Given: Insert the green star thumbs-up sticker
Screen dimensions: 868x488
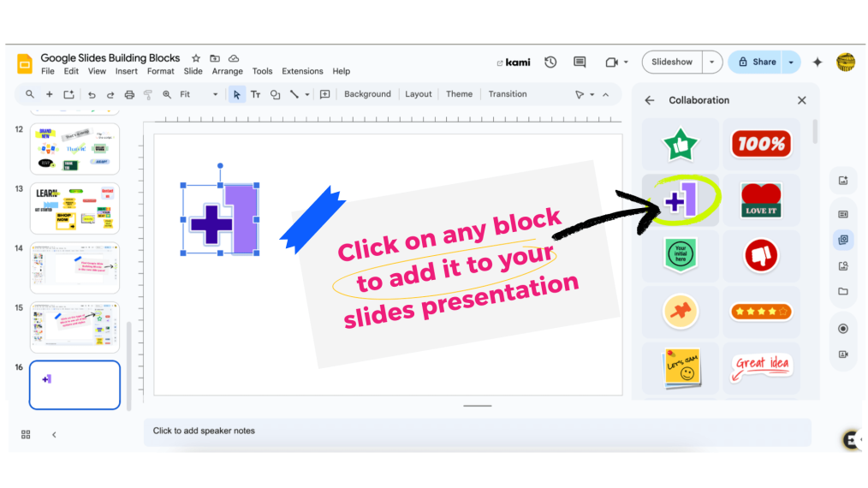Looking at the screenshot, I should [681, 144].
